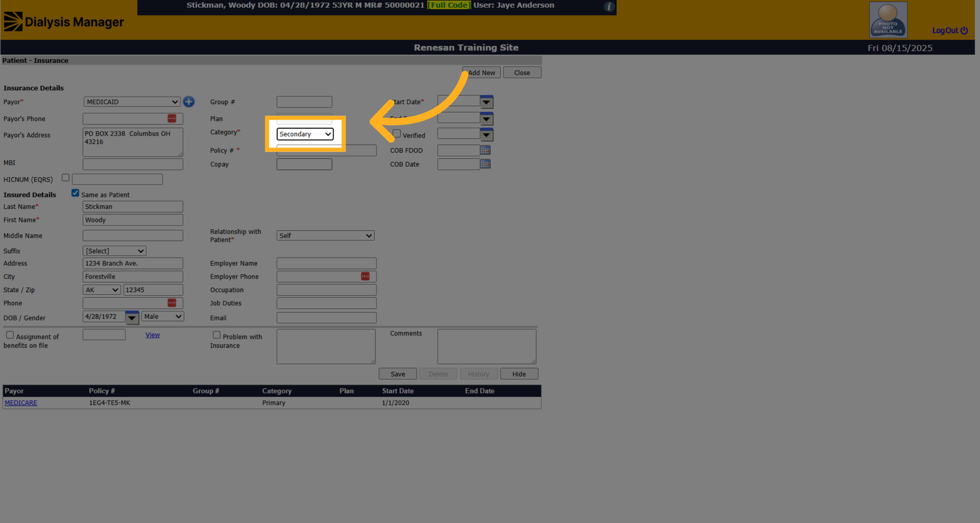
Task: Click the Group # input field
Action: pos(304,102)
